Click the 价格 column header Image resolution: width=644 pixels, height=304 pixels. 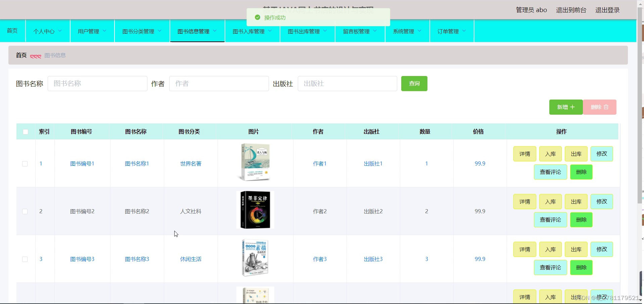click(x=478, y=131)
